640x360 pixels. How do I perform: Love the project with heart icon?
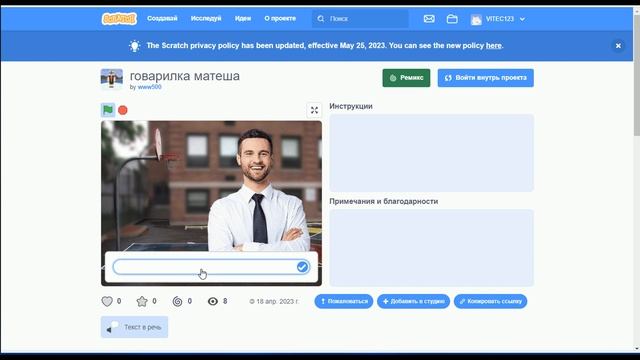pyautogui.click(x=107, y=301)
